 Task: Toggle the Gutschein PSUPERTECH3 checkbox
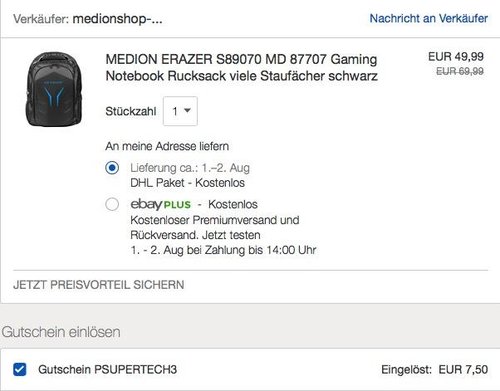pyautogui.click(x=20, y=369)
